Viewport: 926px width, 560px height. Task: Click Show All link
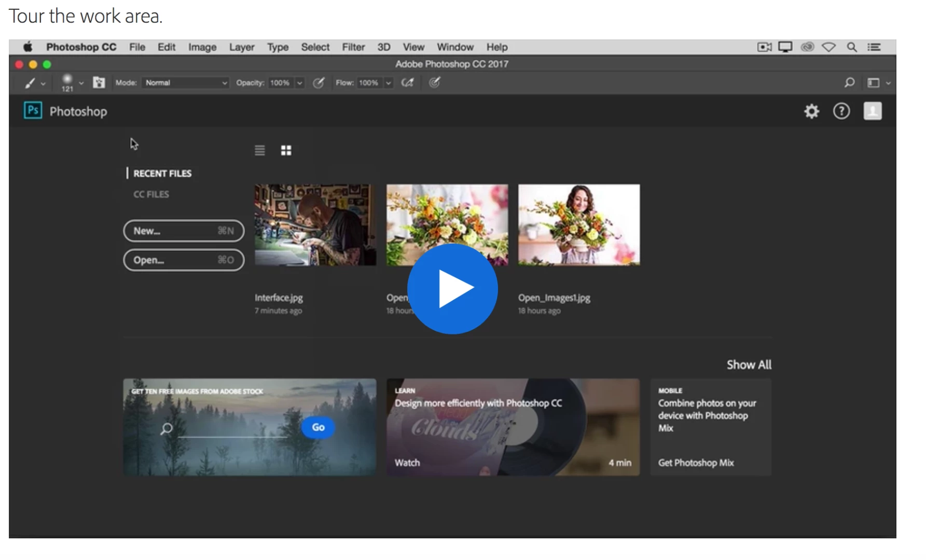(749, 365)
